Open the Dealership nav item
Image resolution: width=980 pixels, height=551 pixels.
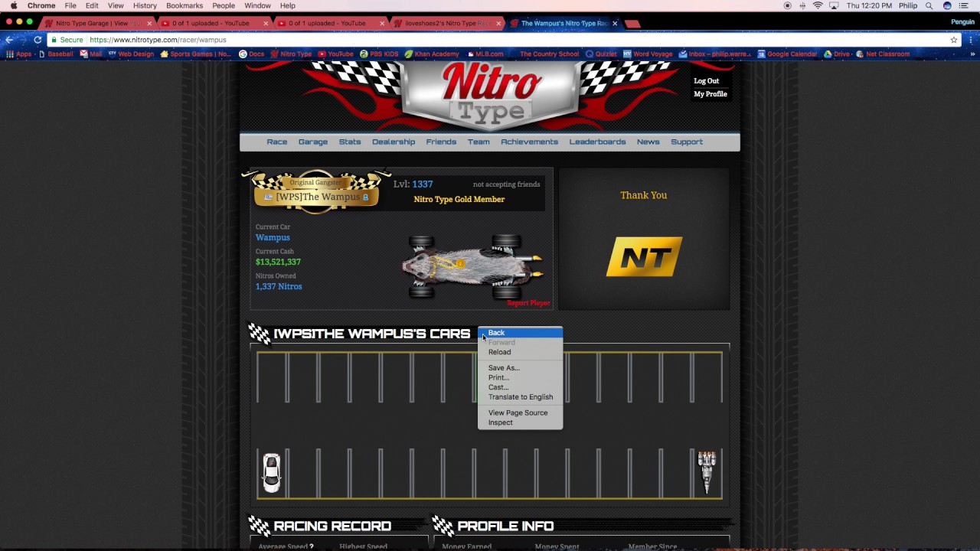[394, 142]
